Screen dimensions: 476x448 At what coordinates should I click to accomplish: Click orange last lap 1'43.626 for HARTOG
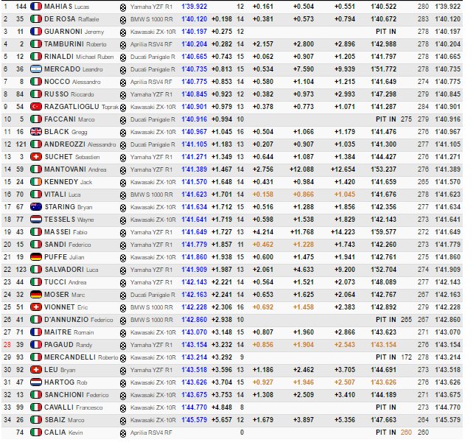click(x=384, y=382)
